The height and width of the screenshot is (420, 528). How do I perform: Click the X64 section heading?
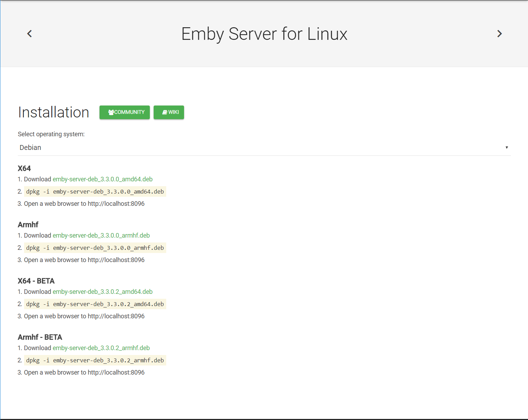tap(24, 168)
